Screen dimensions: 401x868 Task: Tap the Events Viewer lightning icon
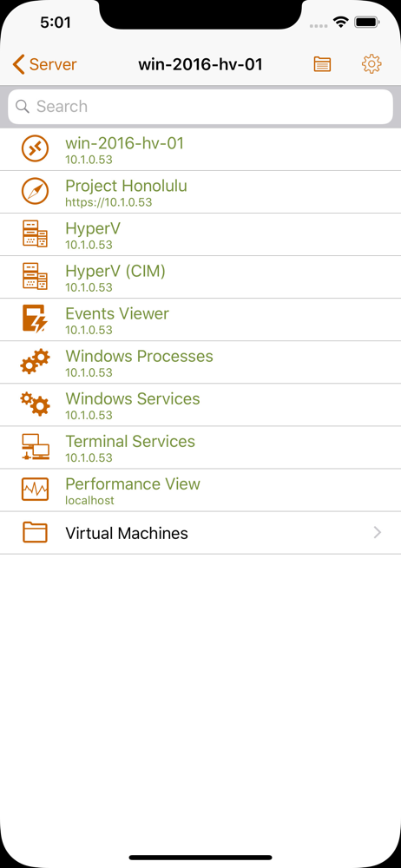pos(35,319)
